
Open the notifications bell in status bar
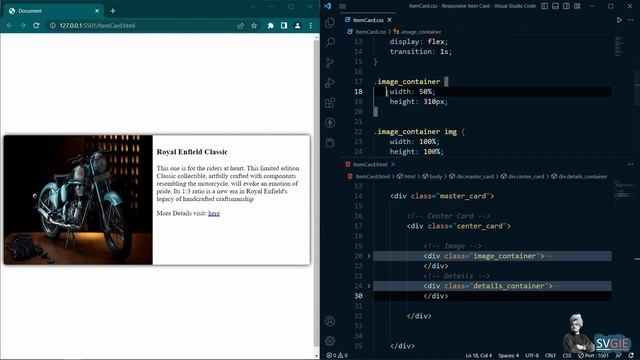tap(631, 356)
